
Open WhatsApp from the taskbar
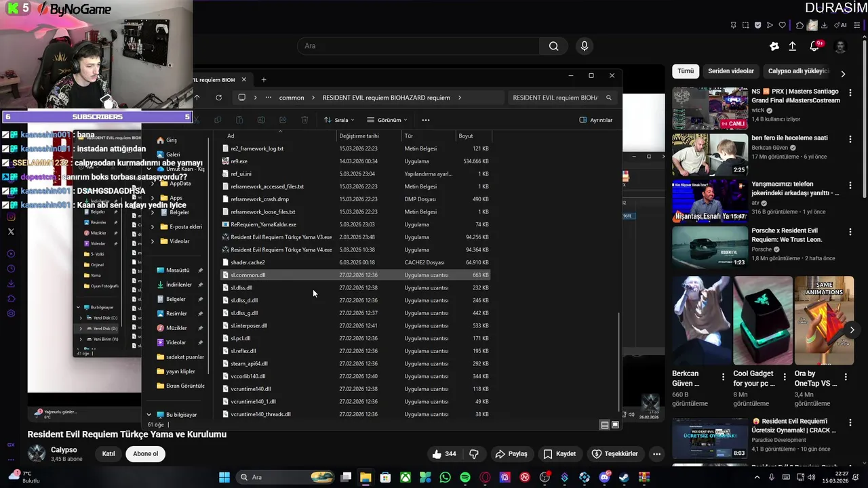[445, 478]
